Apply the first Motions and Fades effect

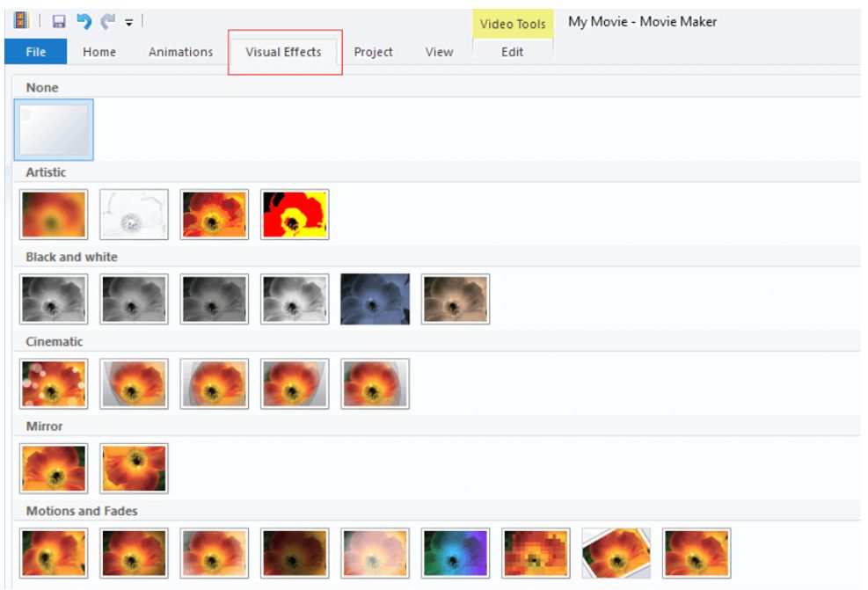(54, 553)
